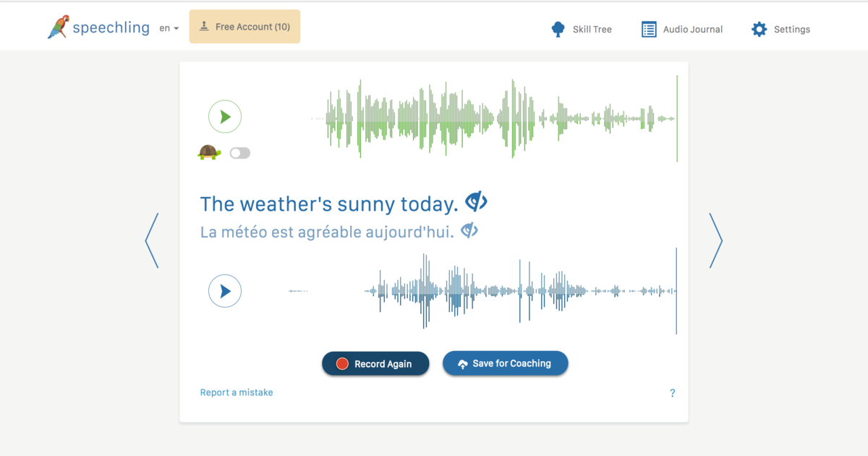Click on the green native waveform
This screenshot has height=456, width=868.
495,119
